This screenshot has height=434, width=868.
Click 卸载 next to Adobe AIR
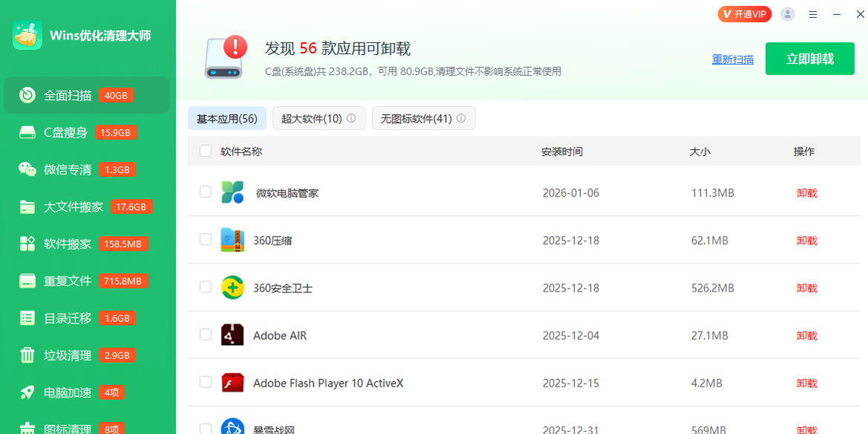click(806, 335)
